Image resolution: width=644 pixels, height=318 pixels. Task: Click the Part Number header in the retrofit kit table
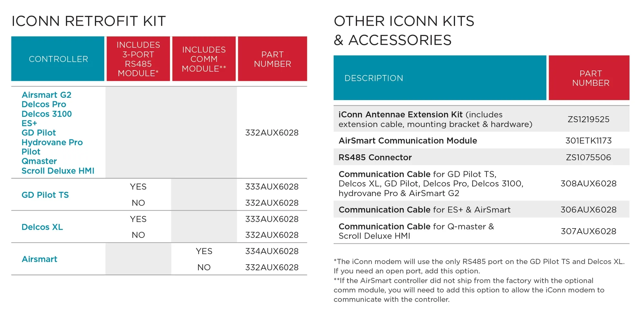coord(272,59)
